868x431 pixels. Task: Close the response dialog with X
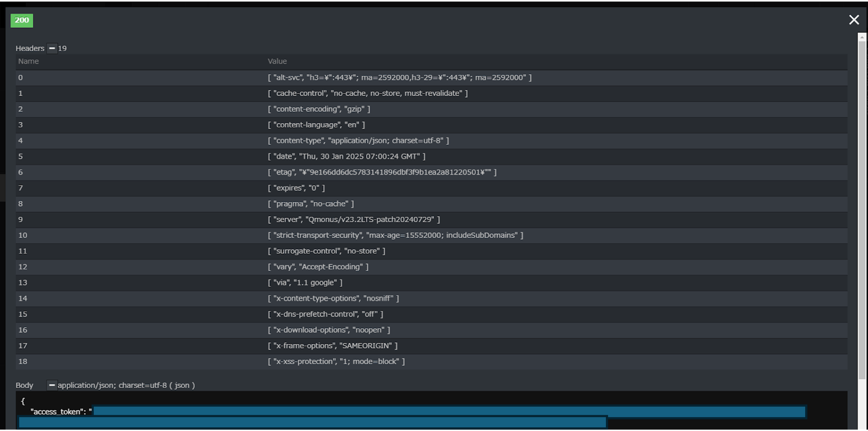point(853,20)
